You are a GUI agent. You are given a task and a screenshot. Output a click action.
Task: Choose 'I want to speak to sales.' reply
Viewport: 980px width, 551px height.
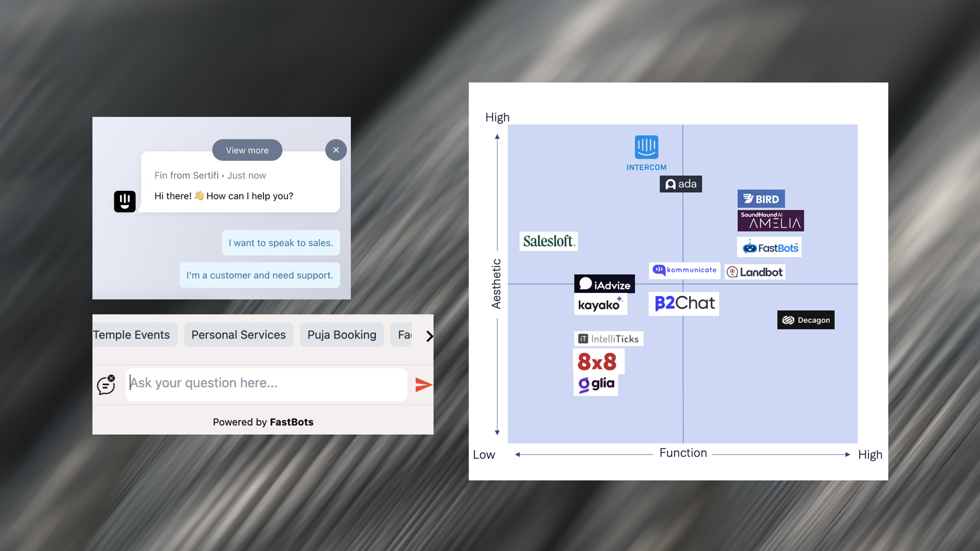(x=281, y=243)
